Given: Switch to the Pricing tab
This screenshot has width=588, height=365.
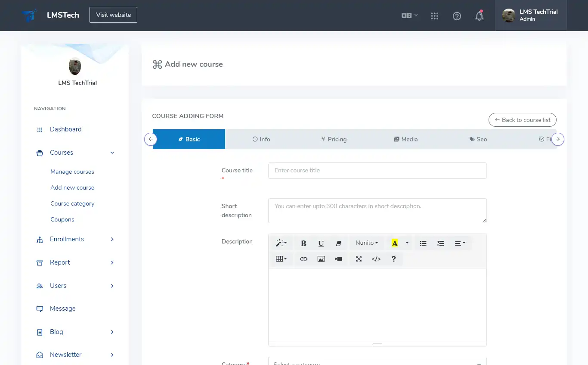Looking at the screenshot, I should (334, 139).
